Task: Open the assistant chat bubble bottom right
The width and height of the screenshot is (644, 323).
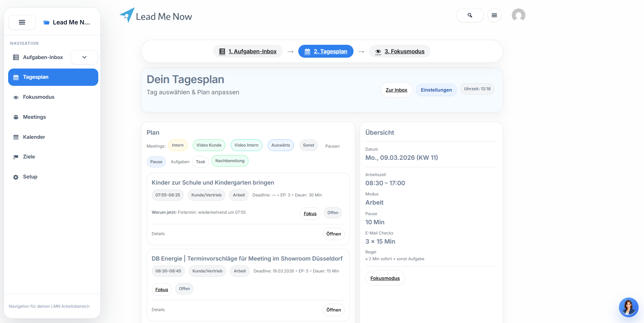Action: point(629,307)
